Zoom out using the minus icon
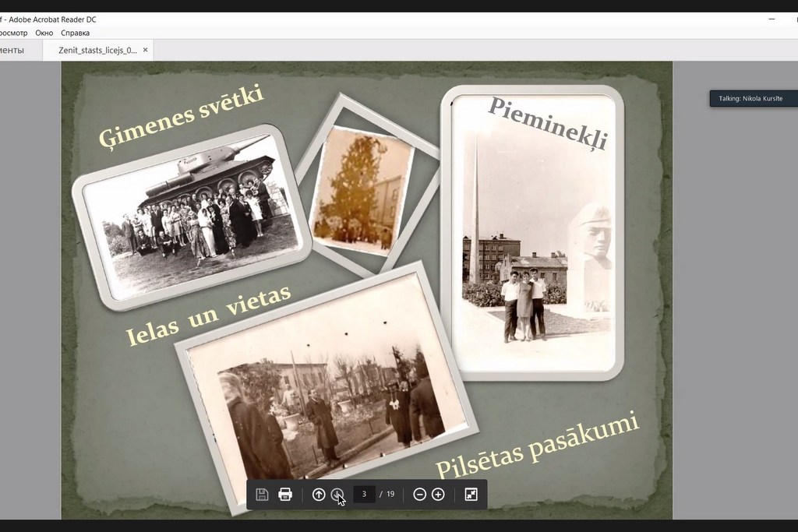Screen dimensions: 798x532 pos(419,495)
